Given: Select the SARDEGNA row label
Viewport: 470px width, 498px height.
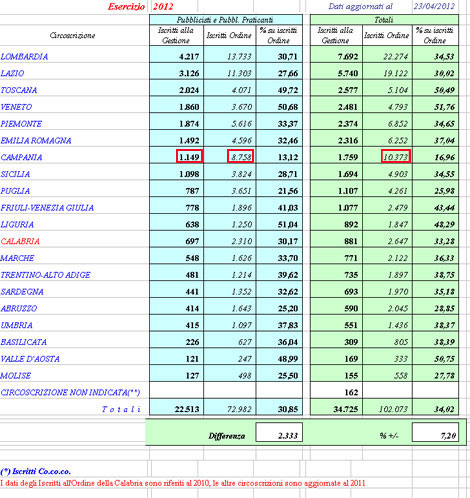Looking at the screenshot, I should coord(22,292).
